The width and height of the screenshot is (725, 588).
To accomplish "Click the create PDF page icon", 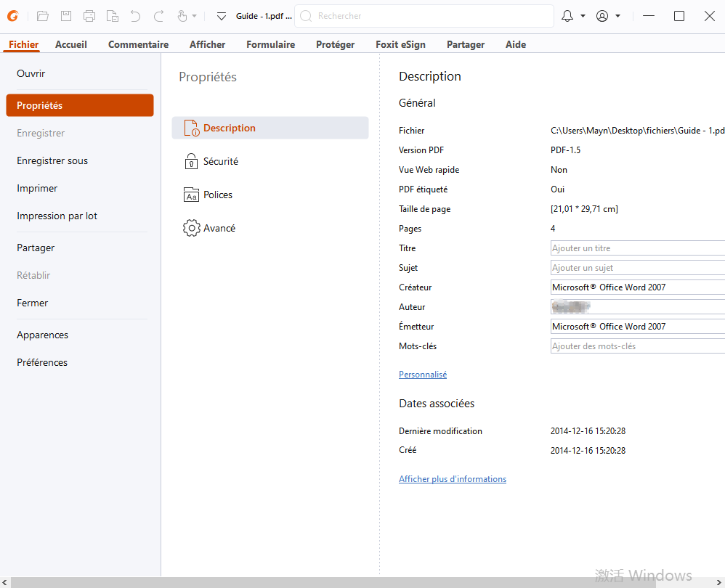I will (113, 16).
